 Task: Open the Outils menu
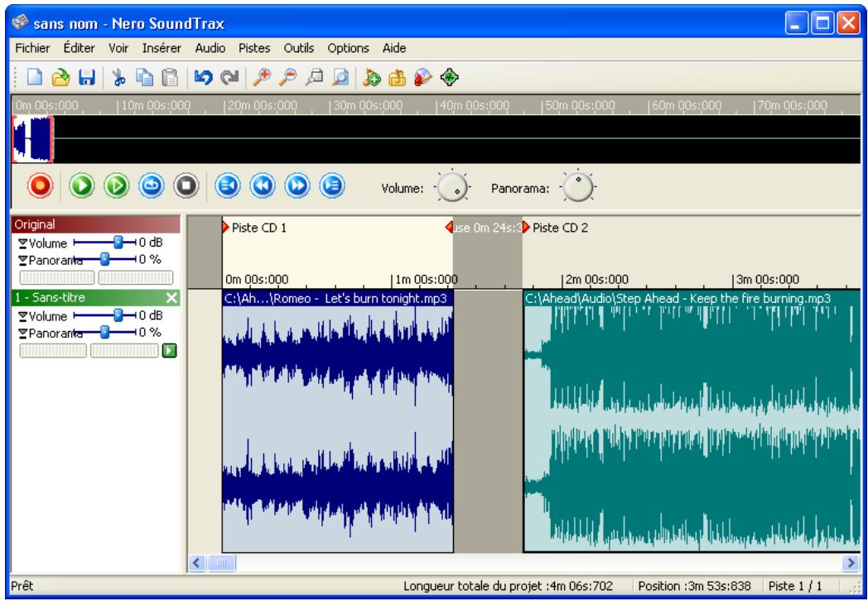299,48
